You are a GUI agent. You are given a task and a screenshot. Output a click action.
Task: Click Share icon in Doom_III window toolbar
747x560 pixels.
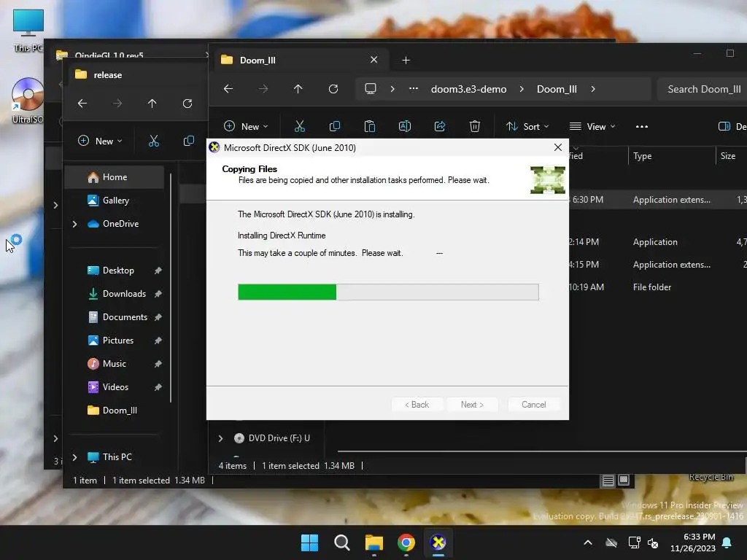click(440, 126)
